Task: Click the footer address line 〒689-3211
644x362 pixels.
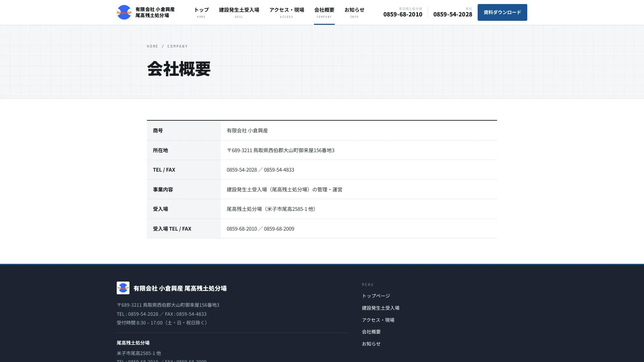Action: coord(168,305)
